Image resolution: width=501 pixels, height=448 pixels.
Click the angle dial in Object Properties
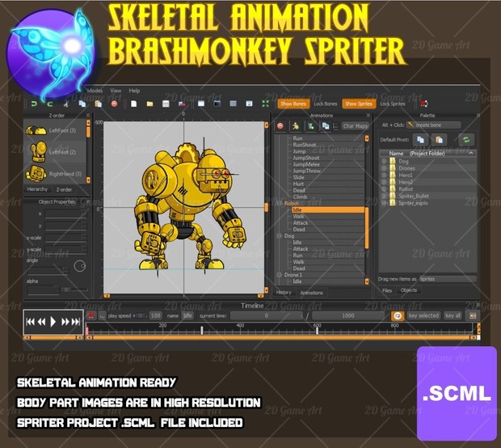click(x=79, y=266)
